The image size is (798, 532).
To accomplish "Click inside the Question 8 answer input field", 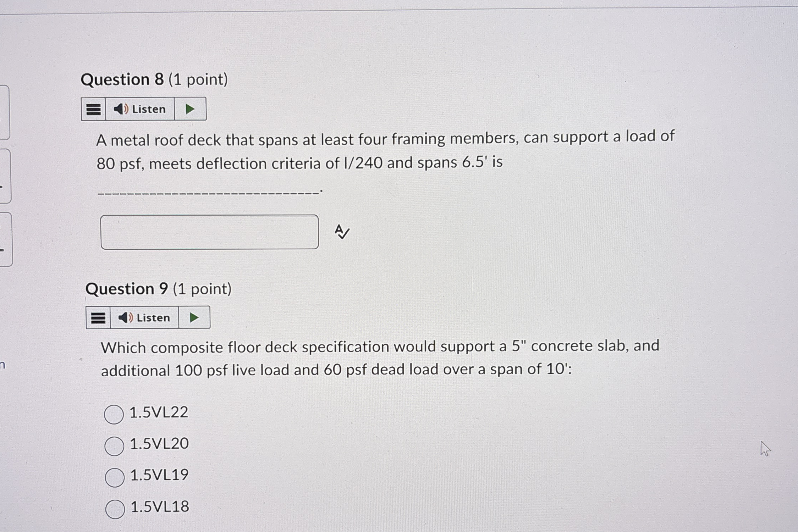I will click(x=209, y=232).
